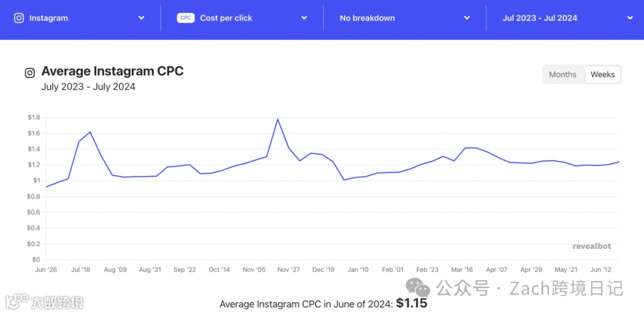Click the Instagram logo in the top bar
Screen dimensions: 644x314
(18, 18)
